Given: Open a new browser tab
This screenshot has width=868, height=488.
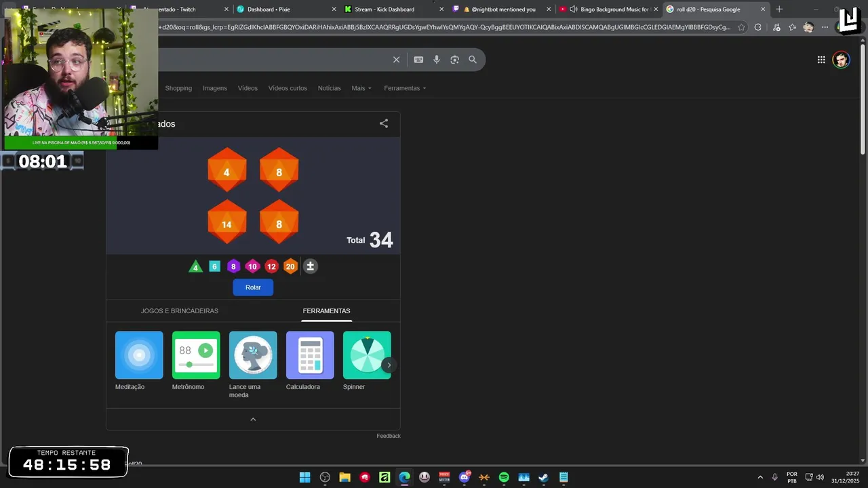Looking at the screenshot, I should click(x=779, y=9).
